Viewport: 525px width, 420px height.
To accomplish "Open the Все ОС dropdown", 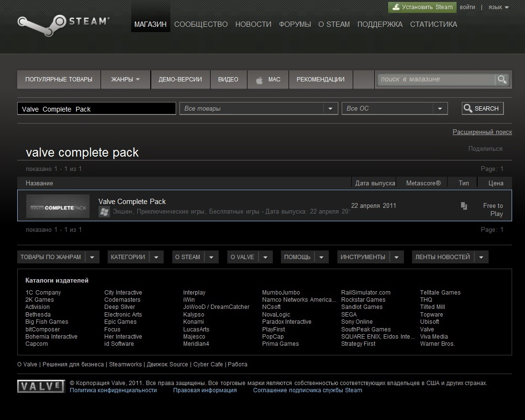I will [395, 109].
